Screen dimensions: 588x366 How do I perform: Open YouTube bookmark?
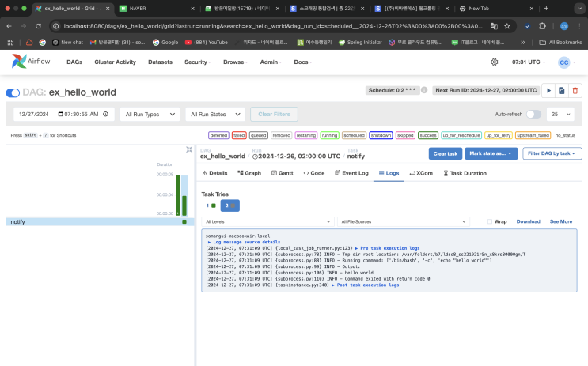point(207,43)
